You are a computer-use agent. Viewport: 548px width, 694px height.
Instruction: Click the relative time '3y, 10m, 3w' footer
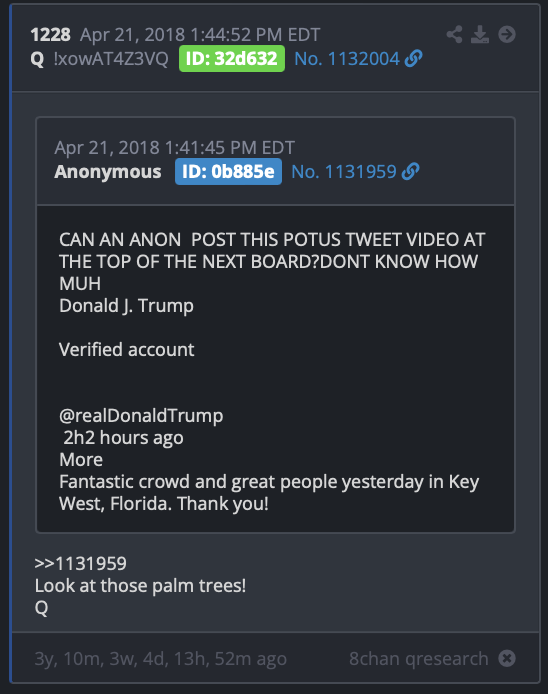[x=161, y=659]
